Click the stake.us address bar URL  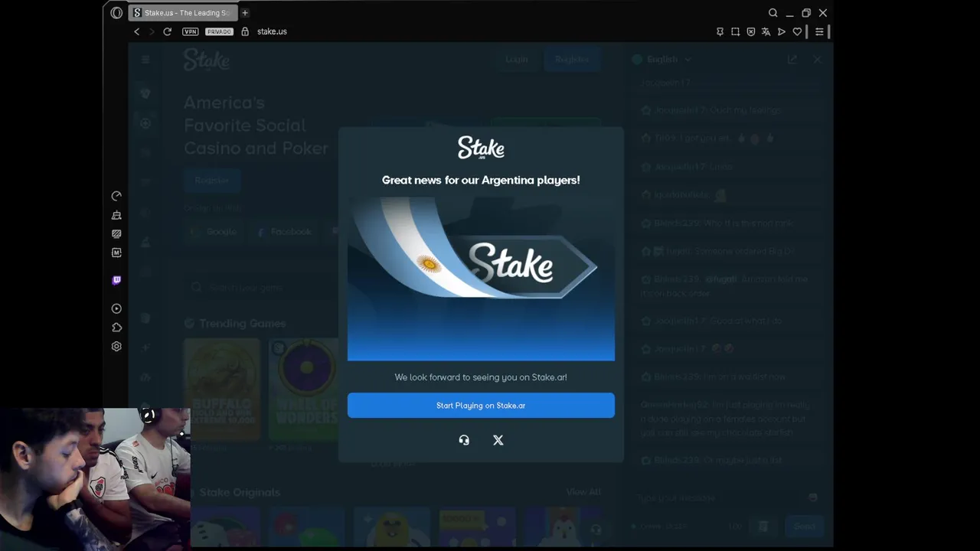(x=272, y=31)
